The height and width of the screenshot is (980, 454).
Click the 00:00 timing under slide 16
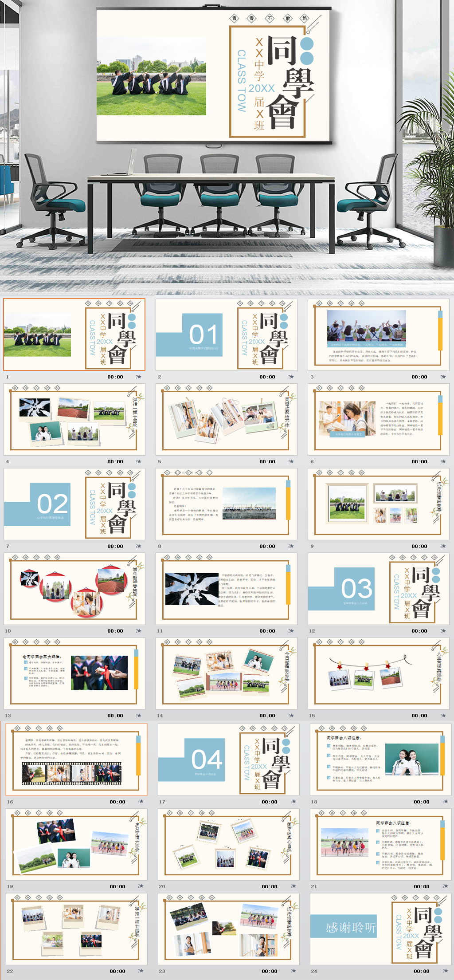117,802
